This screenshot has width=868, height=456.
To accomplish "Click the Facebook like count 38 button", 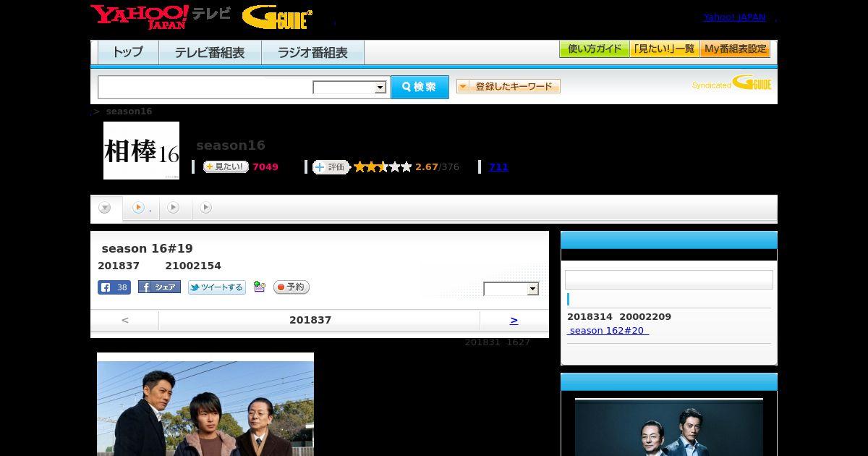I will click(114, 287).
